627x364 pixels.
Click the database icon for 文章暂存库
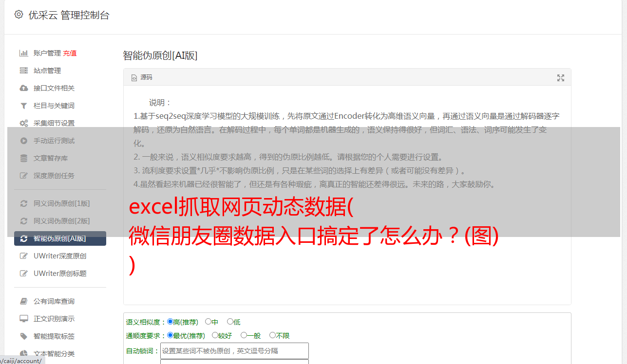point(23,158)
